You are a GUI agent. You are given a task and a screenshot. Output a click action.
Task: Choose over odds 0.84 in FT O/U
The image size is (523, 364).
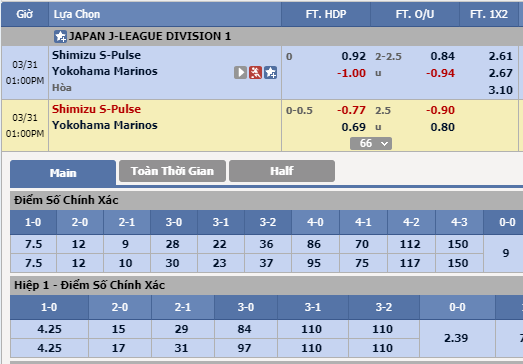442,56
